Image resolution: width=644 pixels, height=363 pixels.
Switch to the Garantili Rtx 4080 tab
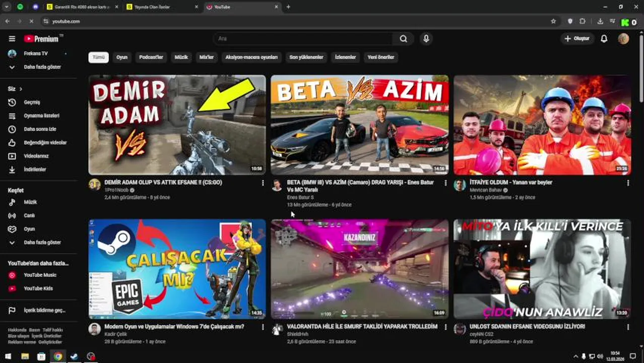click(x=83, y=7)
